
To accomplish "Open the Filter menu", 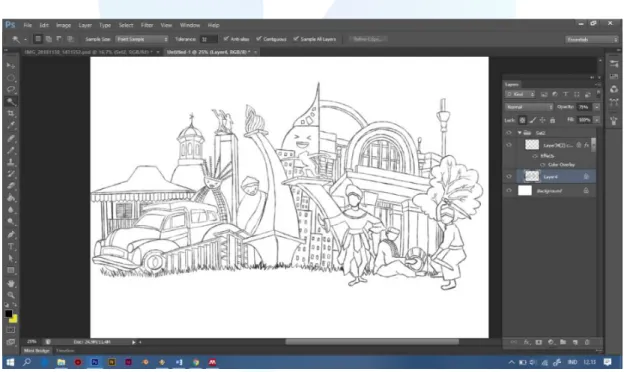I will (x=147, y=25).
